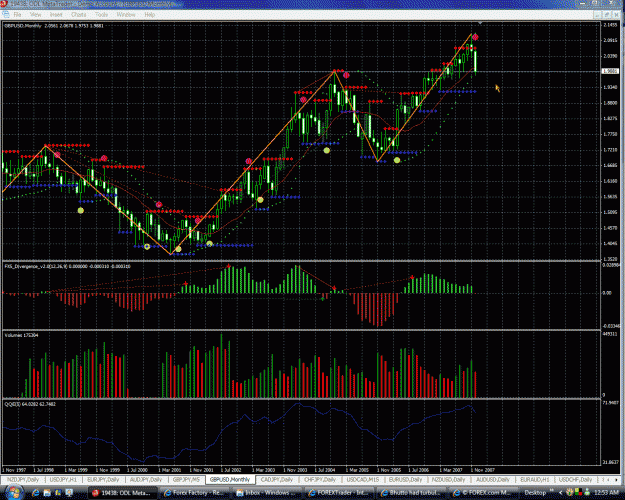The height and width of the screenshot is (500, 625).
Task: Click the QQE indicator label
Action: pos(30,404)
